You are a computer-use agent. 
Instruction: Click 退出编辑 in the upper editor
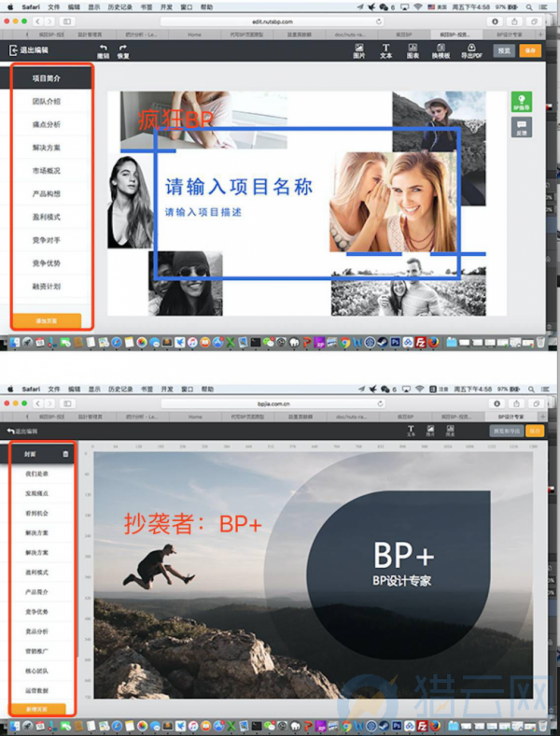click(30, 50)
